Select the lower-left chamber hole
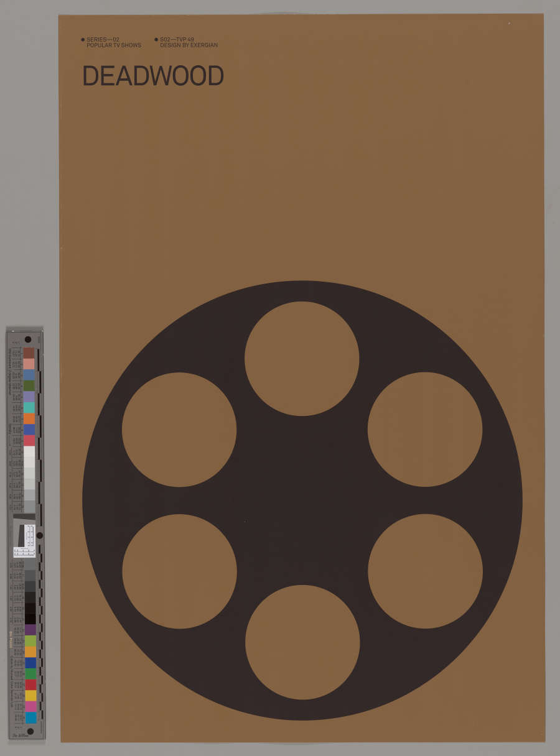 coord(179,571)
